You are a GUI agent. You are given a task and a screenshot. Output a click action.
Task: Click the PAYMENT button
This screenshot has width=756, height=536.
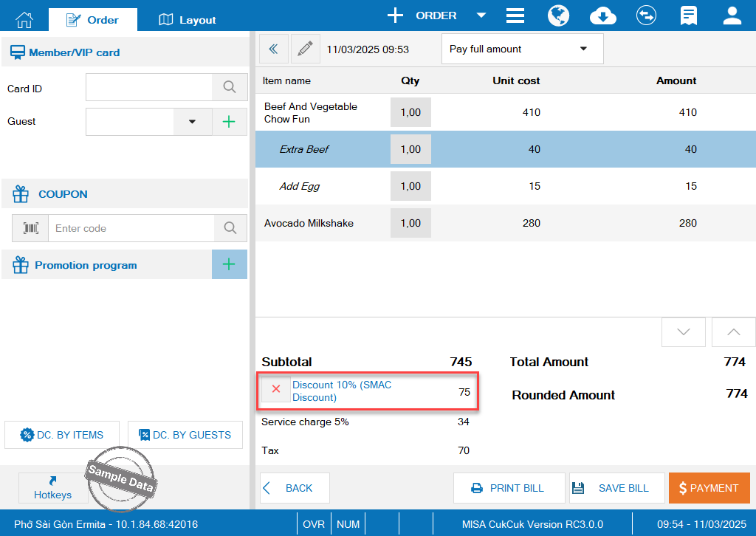click(709, 488)
